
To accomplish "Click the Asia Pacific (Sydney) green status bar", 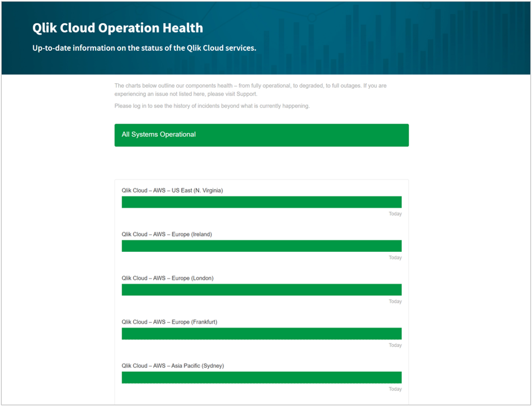I will [261, 377].
